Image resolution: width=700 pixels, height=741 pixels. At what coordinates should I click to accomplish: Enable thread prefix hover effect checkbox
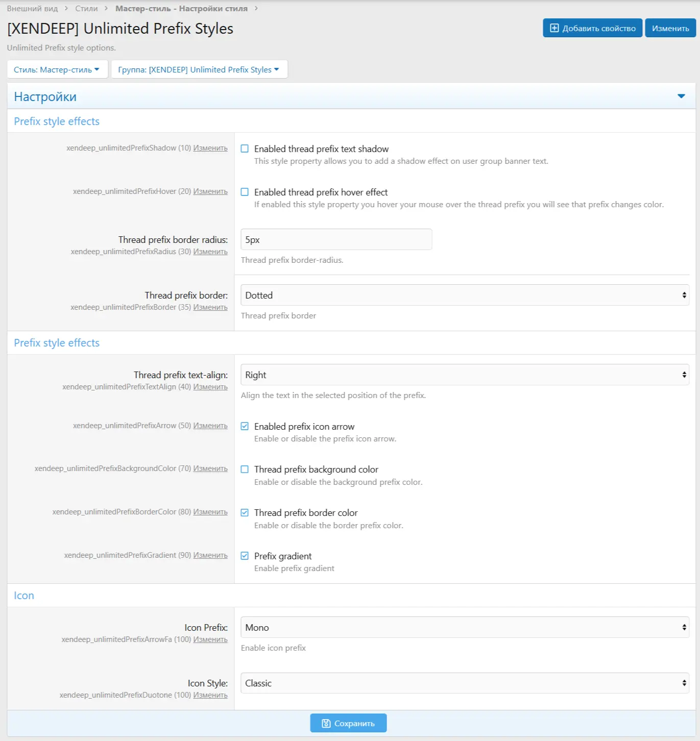pyautogui.click(x=245, y=192)
